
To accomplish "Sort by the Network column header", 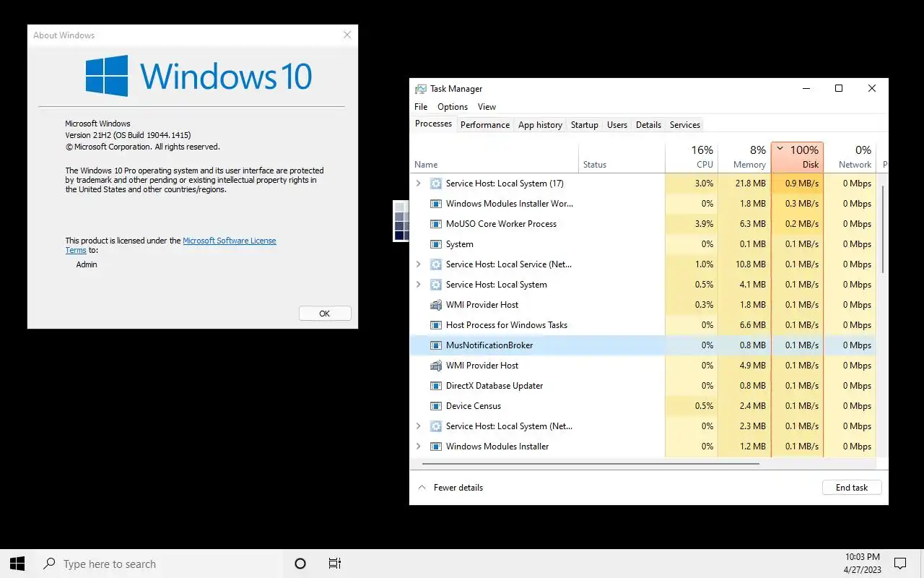I will (850, 158).
